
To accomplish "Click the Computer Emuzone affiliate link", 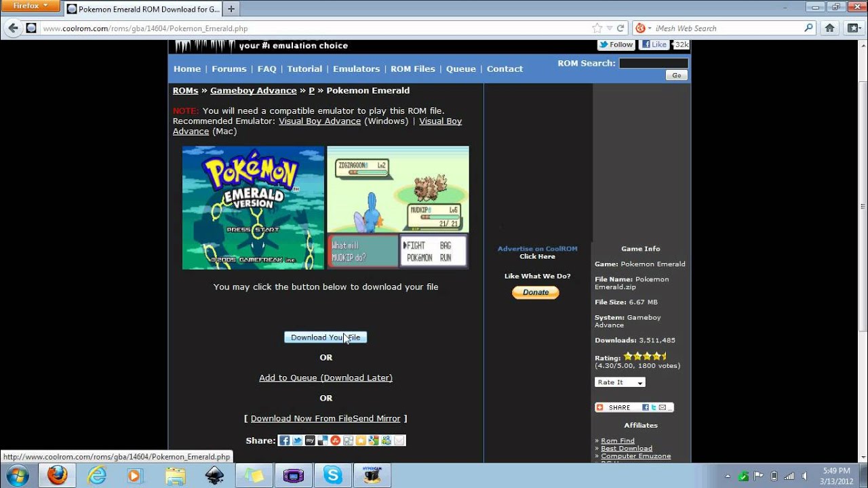I will pos(635,456).
